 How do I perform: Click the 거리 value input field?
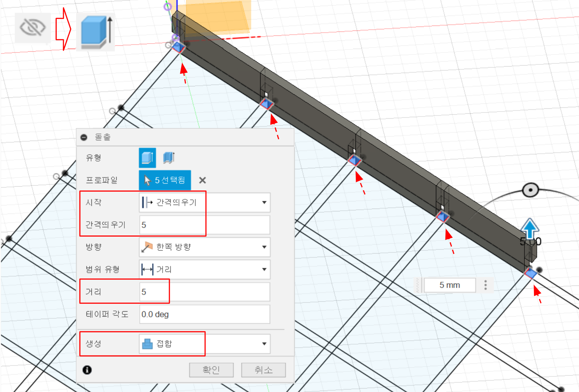[x=205, y=292]
